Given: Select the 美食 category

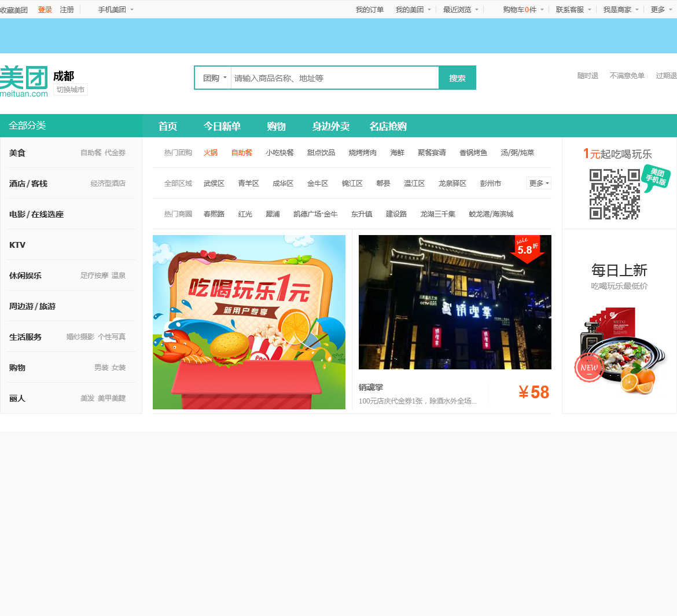Looking at the screenshot, I should click(x=17, y=153).
